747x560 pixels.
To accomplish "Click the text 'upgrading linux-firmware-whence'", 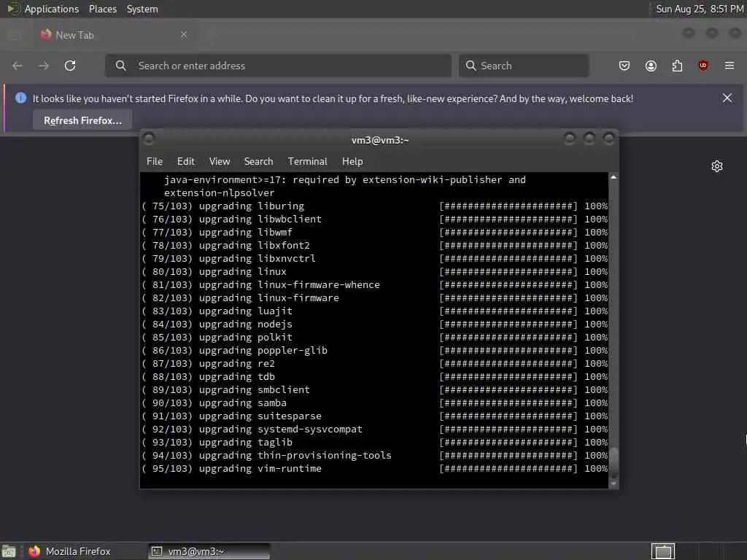I will tap(289, 285).
